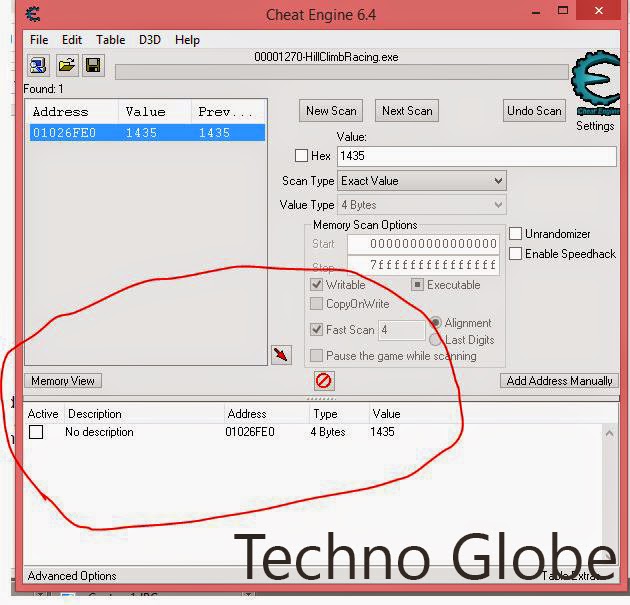Enable Speedhack checkbox
The height and width of the screenshot is (605, 630).
[x=515, y=253]
